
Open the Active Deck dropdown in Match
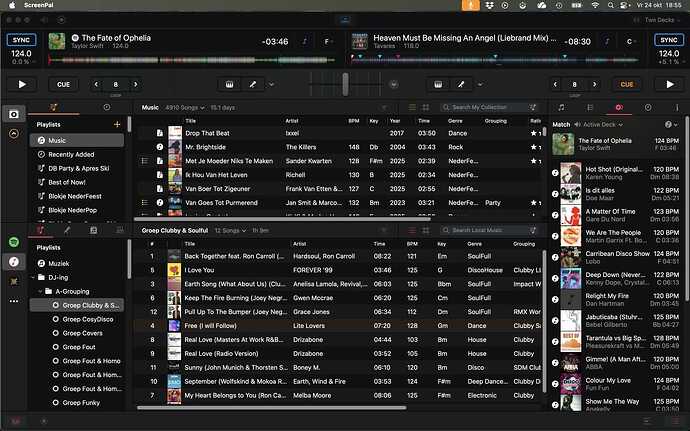pyautogui.click(x=598, y=125)
